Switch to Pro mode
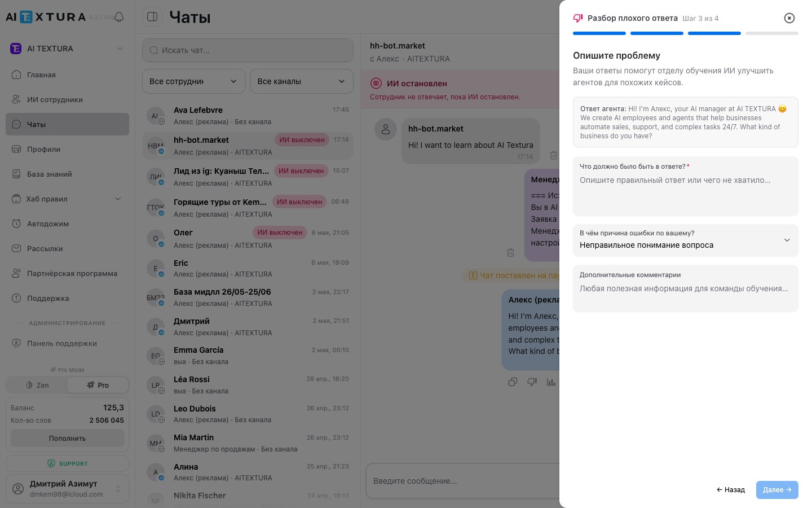Screen dimensions: 812x508 (x=98, y=385)
